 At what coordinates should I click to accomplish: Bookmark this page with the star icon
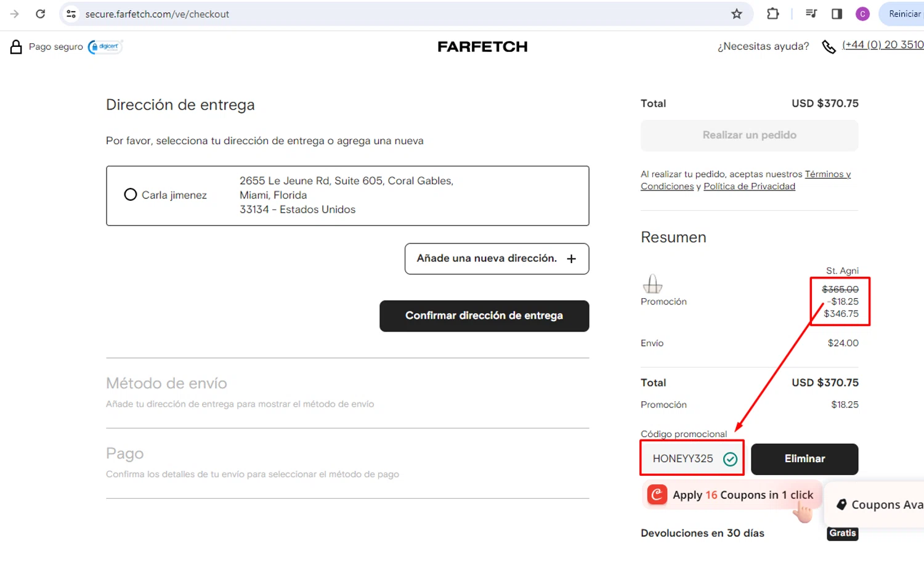tap(737, 14)
